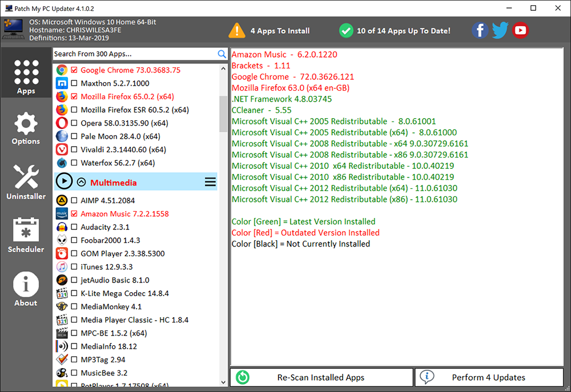Screen dimensions: 571x392
Task: Click the Audacity icon
Action: (62, 227)
